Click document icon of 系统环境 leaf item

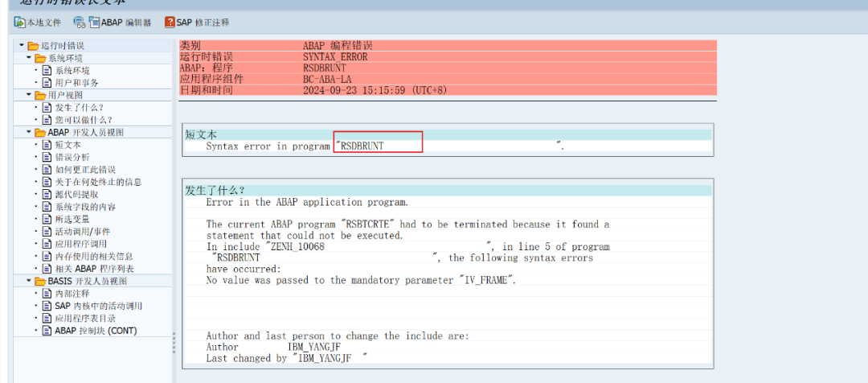(x=47, y=70)
